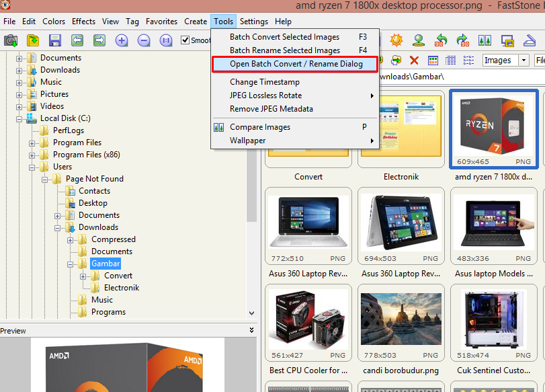
Task: Open the Help menu
Action: click(x=283, y=22)
